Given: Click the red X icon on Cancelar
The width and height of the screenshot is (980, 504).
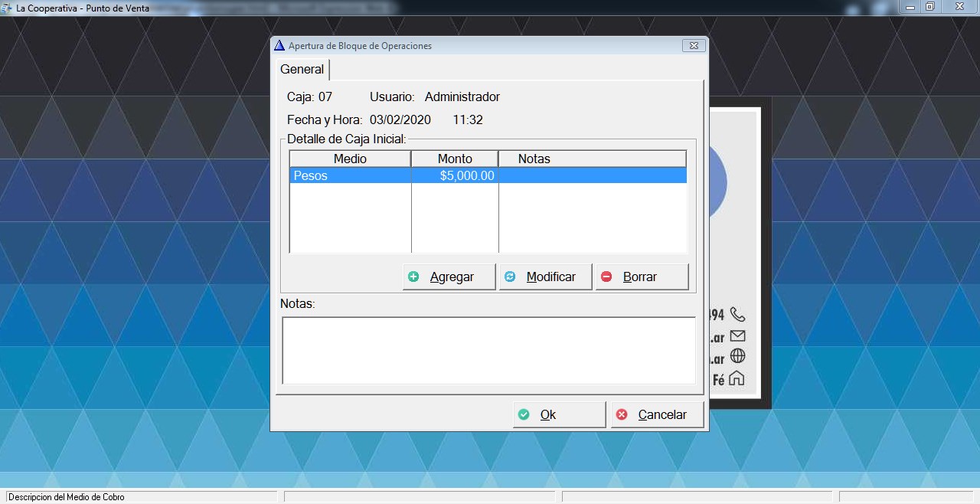Looking at the screenshot, I should point(622,414).
